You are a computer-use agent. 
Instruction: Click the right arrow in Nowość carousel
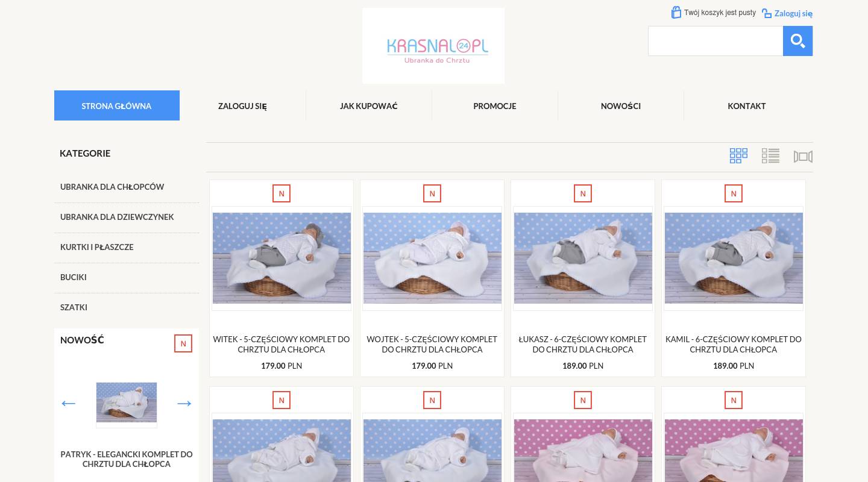pyautogui.click(x=184, y=403)
